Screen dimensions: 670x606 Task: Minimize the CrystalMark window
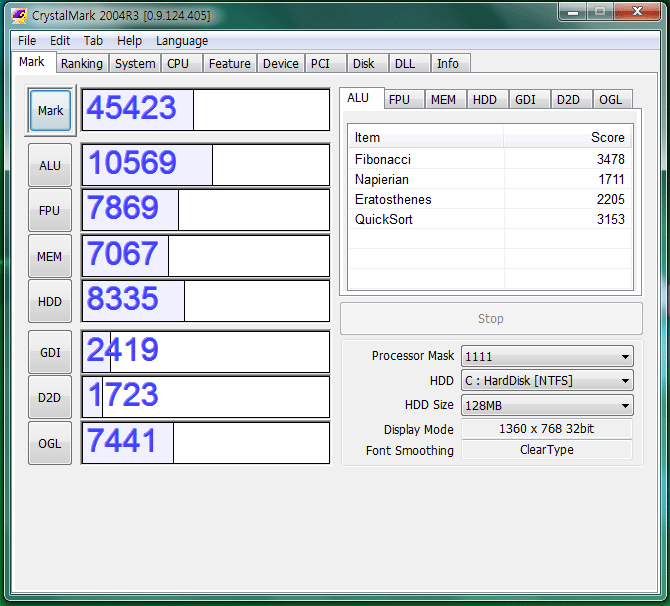(573, 12)
